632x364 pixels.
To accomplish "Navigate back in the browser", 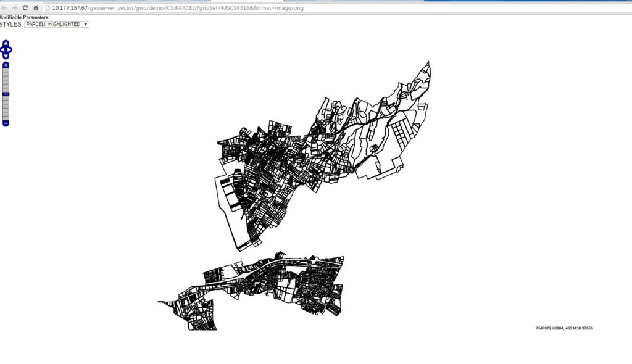I will click(x=4, y=8).
